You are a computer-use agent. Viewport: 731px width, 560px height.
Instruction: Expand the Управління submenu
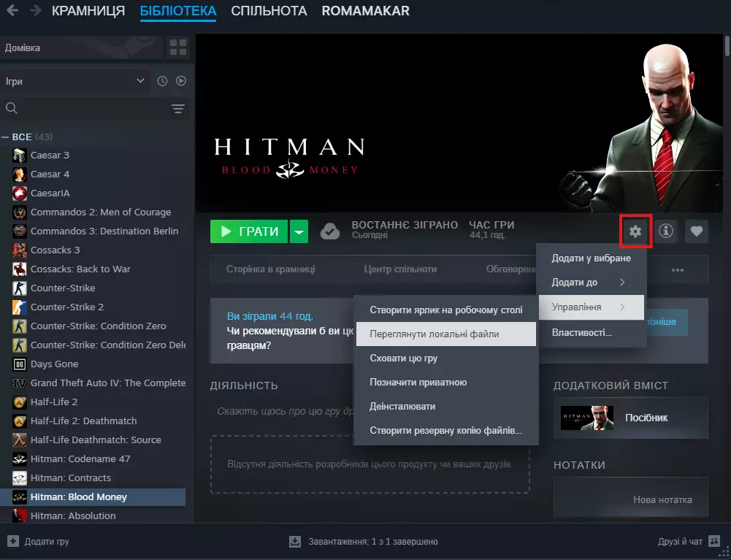pos(592,307)
